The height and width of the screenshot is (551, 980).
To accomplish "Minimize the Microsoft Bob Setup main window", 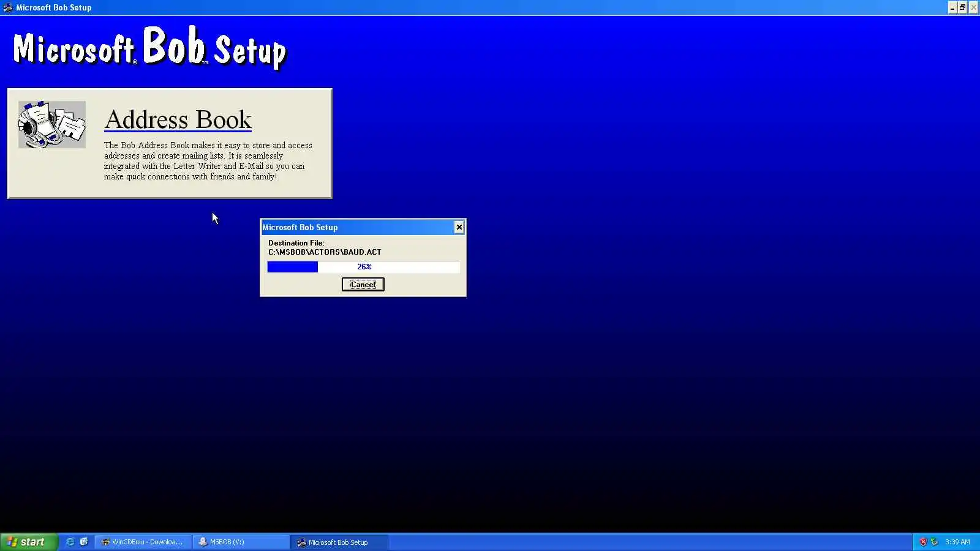I will coord(952,7).
